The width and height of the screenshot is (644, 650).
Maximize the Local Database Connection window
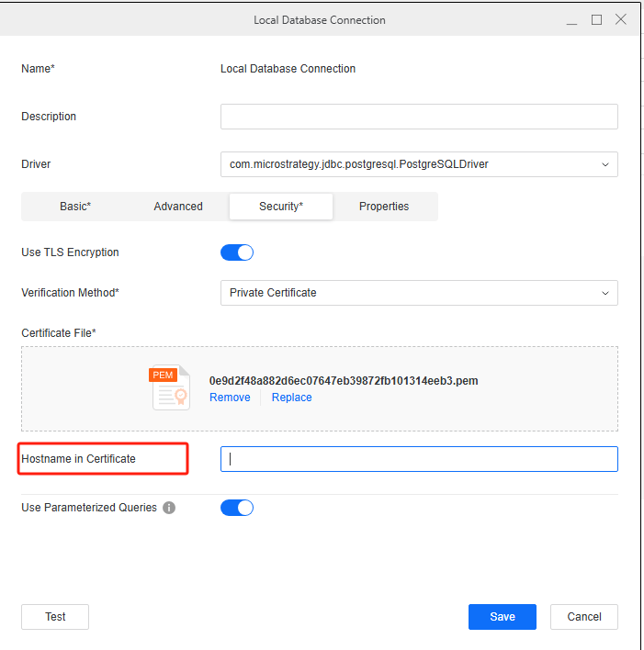coord(596,19)
